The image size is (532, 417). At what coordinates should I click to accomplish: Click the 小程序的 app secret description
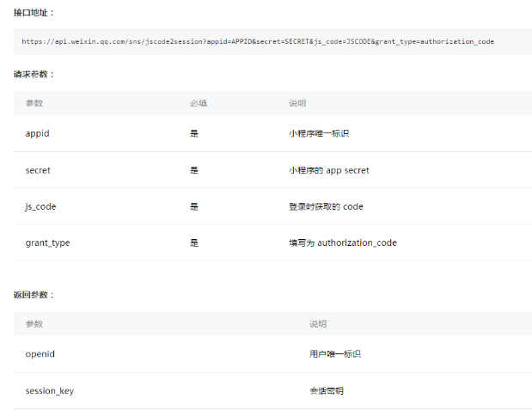[328, 170]
